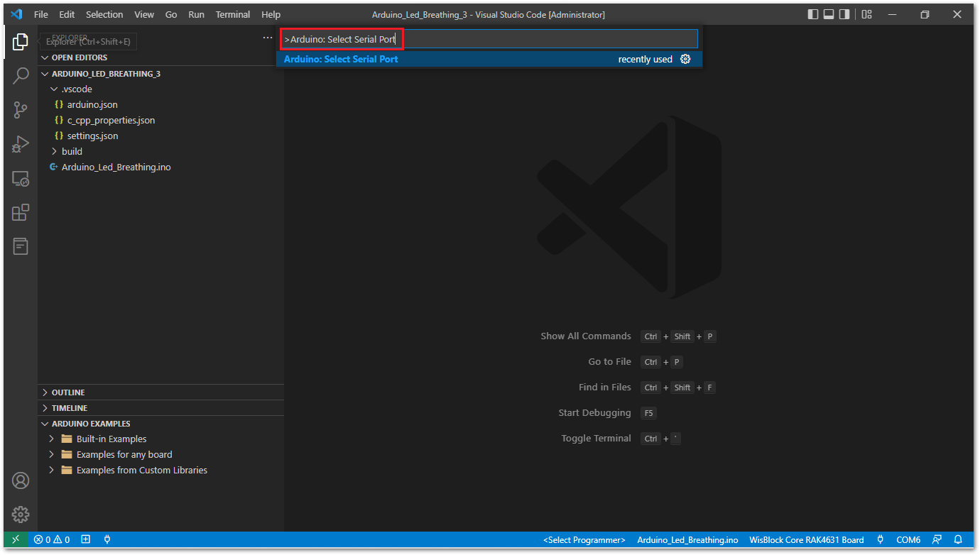The width and height of the screenshot is (980, 555).
Task: Open the notebook-style icon at activity bar bottom
Action: [21, 246]
